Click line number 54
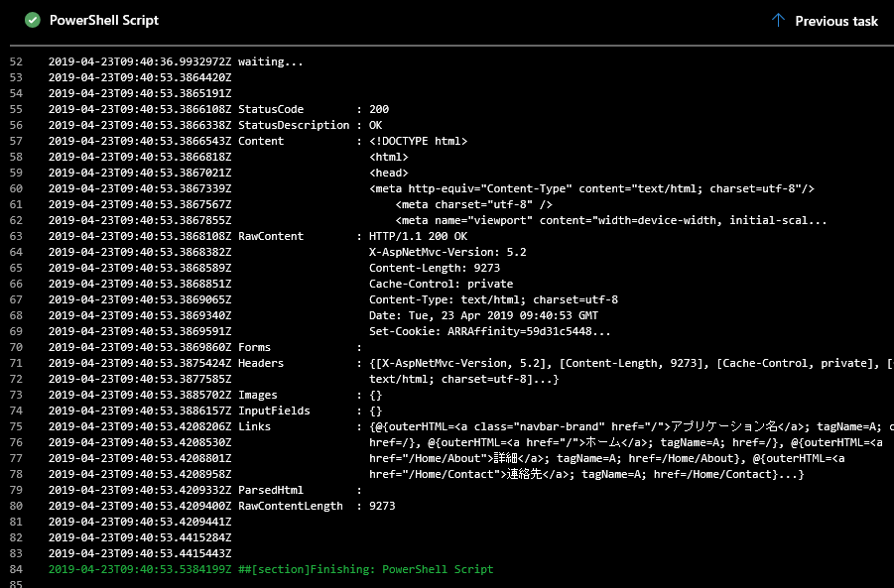This screenshot has width=894, height=588. [x=16, y=93]
